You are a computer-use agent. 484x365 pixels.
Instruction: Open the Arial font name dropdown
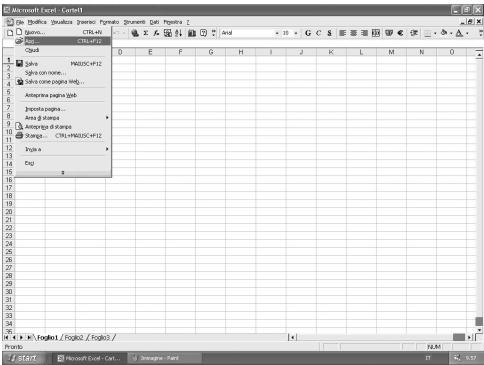tap(277, 33)
